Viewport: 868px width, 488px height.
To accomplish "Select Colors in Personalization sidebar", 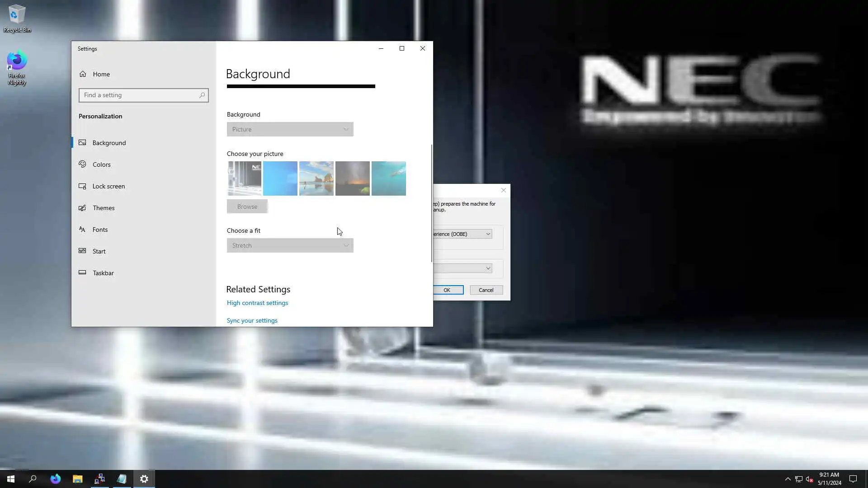I will click(101, 164).
